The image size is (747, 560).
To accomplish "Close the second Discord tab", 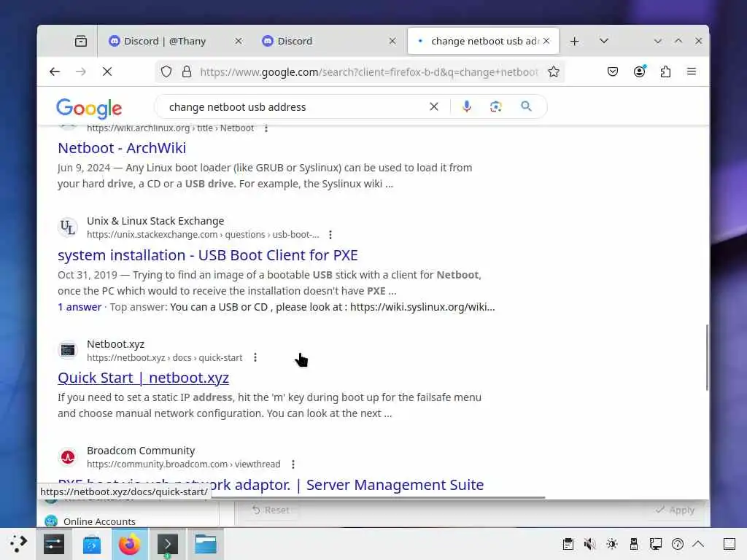I will [392, 41].
